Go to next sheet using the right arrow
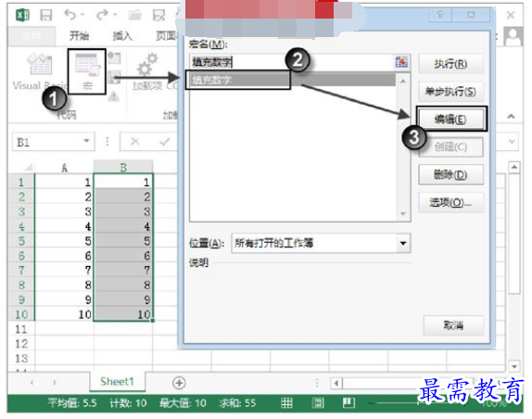The width and height of the screenshot is (532, 419). tap(55, 383)
